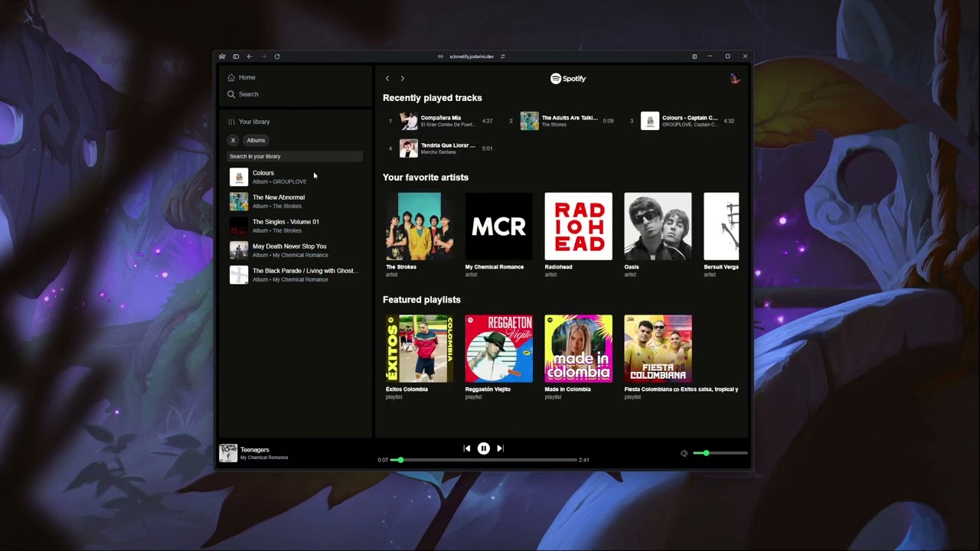
Task: Play recent track Tendría Que Llorar
Action: (440, 148)
